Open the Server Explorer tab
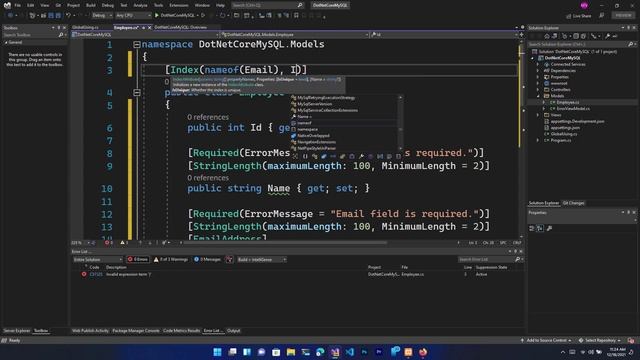Viewport: 640px width, 360px height. [17, 331]
